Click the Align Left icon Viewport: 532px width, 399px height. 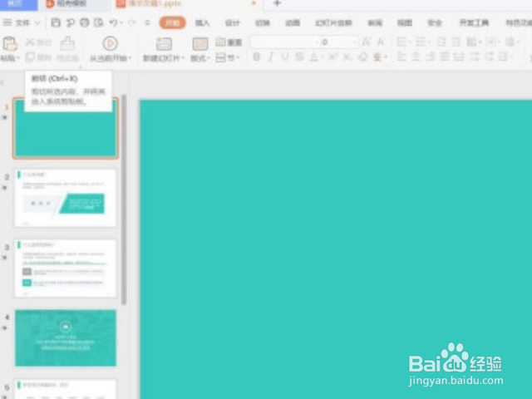[401, 57]
